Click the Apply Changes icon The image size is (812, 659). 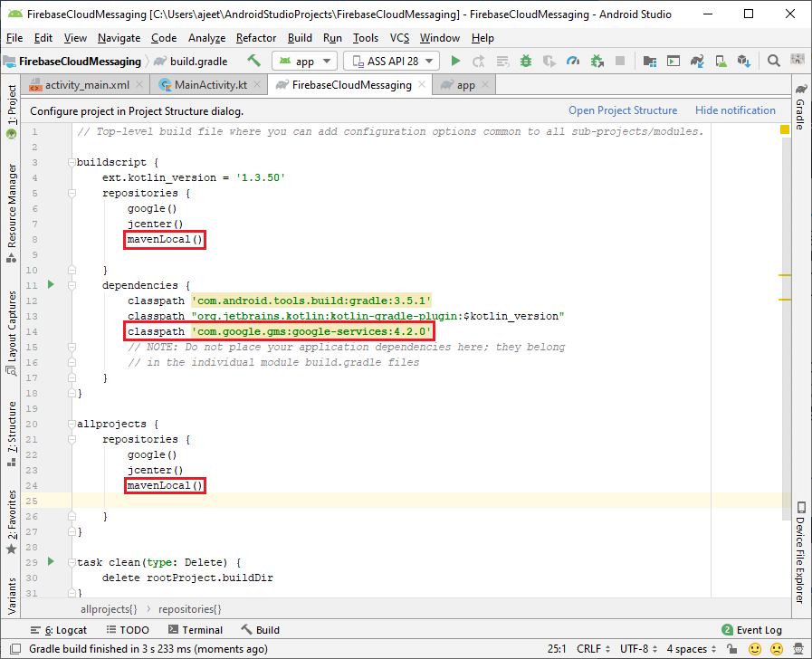(479, 61)
